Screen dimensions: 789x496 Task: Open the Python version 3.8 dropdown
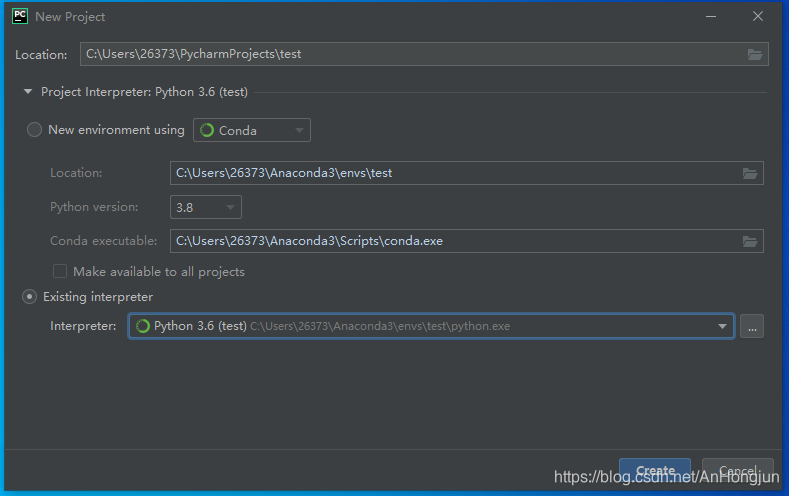pos(206,207)
